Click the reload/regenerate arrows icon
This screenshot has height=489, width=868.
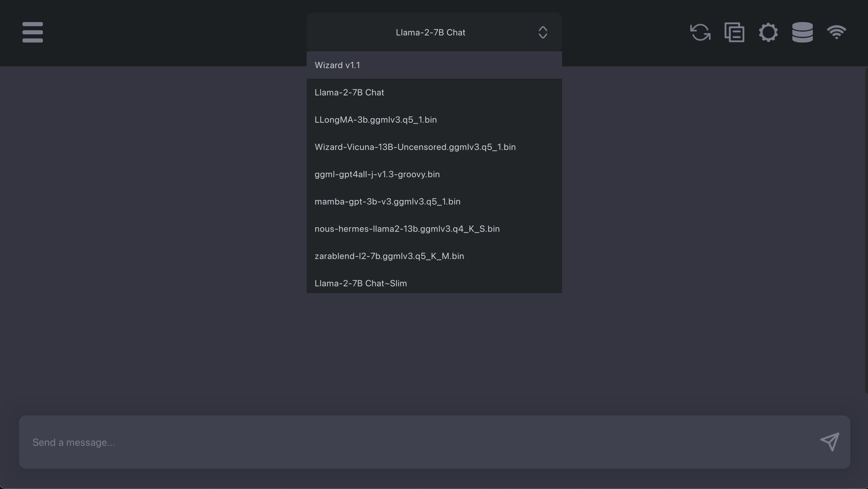pyautogui.click(x=700, y=32)
